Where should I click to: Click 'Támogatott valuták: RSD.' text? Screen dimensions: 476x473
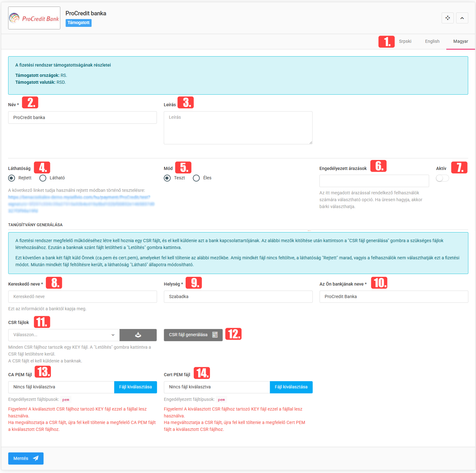(41, 82)
